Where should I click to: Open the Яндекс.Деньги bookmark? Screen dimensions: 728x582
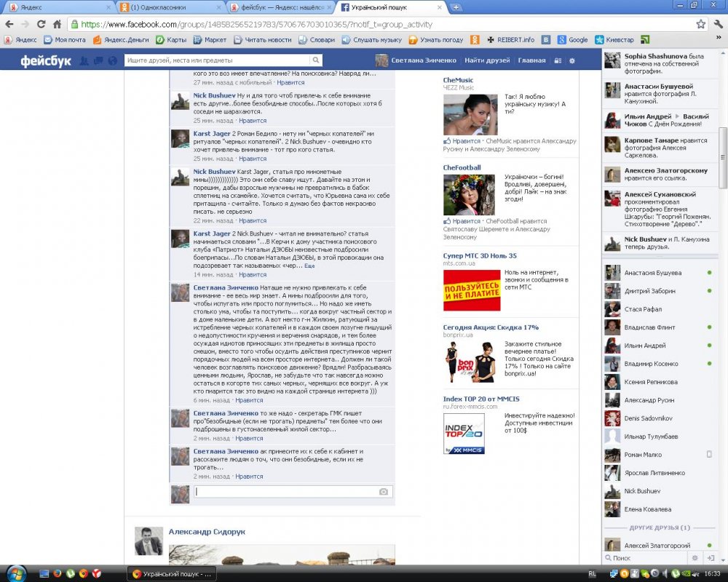coord(121,40)
